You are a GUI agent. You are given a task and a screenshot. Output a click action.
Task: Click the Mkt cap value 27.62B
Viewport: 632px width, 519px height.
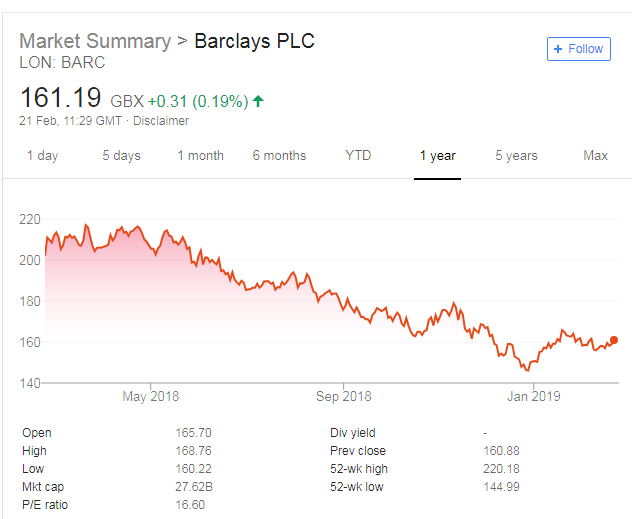(x=193, y=485)
